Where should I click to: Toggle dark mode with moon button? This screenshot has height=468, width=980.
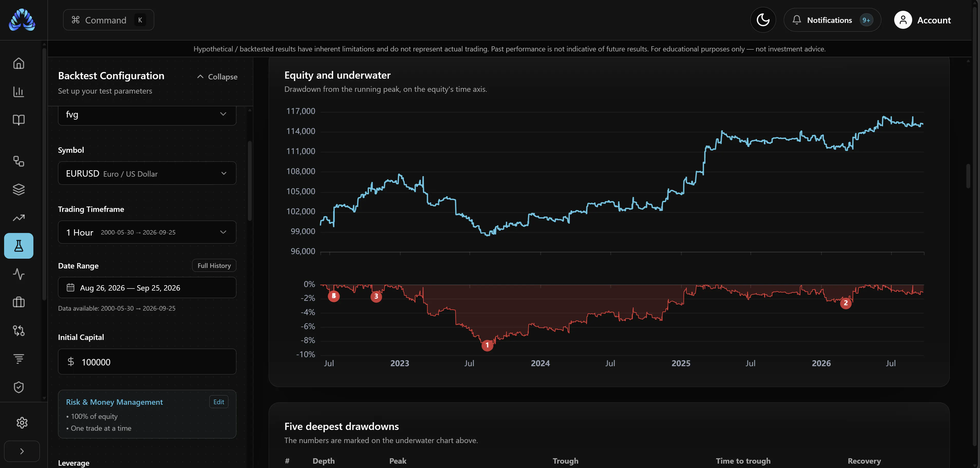coord(763,20)
